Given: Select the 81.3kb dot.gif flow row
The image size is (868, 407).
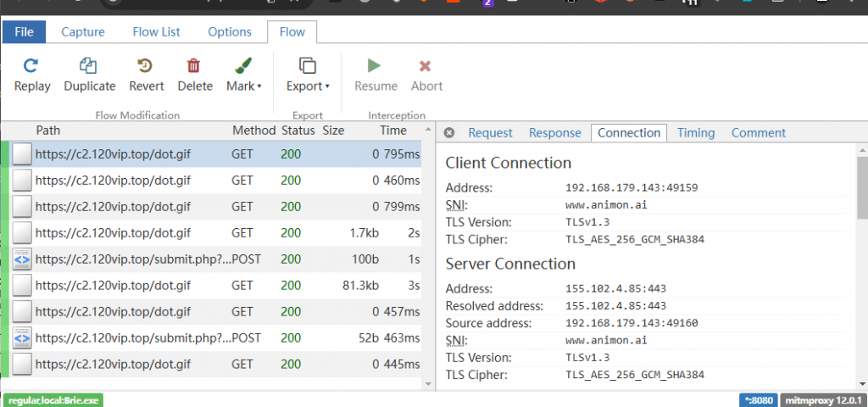Looking at the screenshot, I should [x=212, y=286].
